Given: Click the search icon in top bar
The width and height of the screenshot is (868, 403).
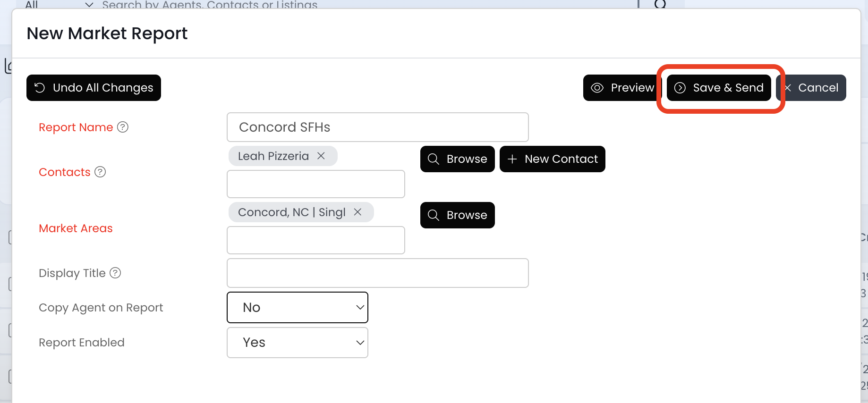Looking at the screenshot, I should [660, 5].
